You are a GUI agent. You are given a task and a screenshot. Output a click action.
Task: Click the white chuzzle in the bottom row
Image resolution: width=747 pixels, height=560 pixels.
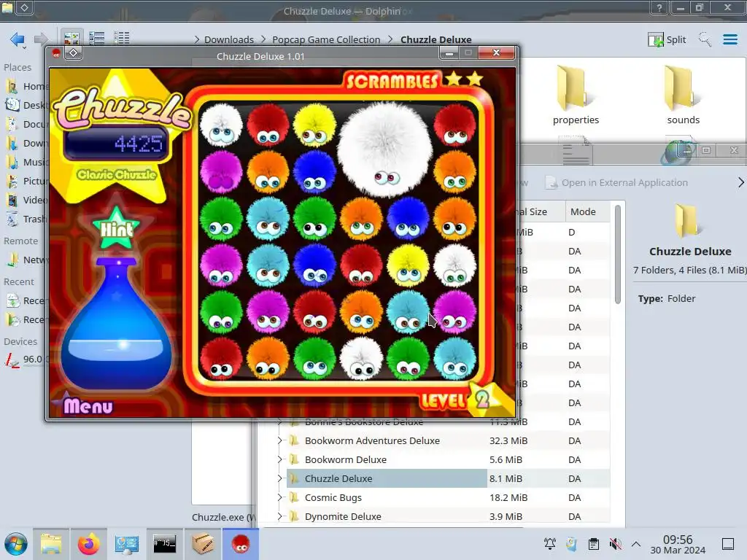coord(361,358)
